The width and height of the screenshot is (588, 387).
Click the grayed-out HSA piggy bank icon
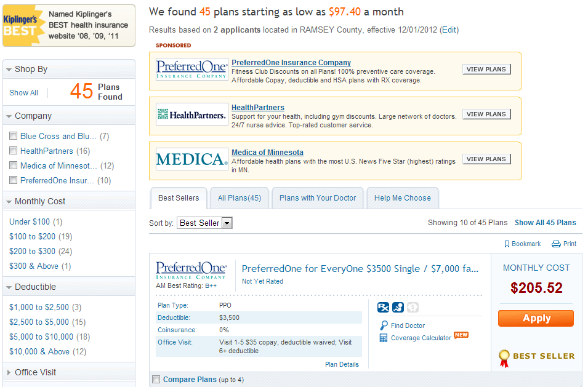(413, 308)
